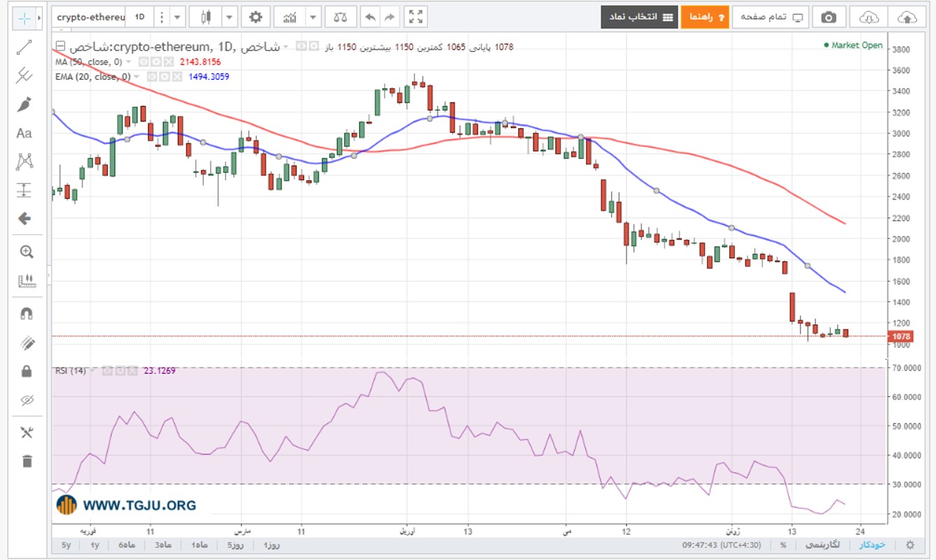Viewport: 936px width, 560px height.
Task: Toggle the percent (%) scale option
Action: tap(783, 545)
